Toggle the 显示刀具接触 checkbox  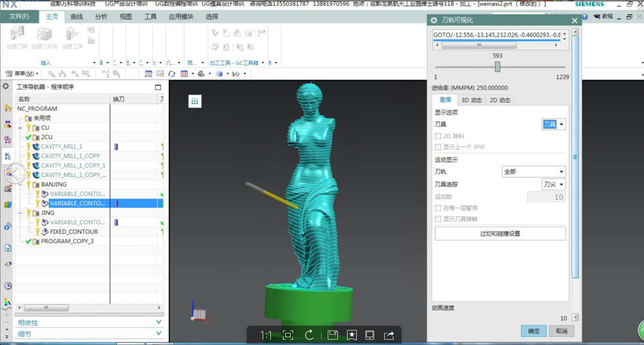438,219
